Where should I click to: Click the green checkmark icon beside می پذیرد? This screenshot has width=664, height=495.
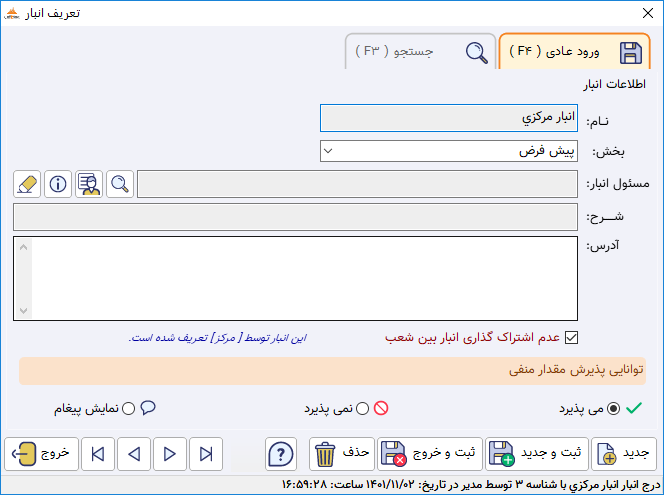[634, 408]
